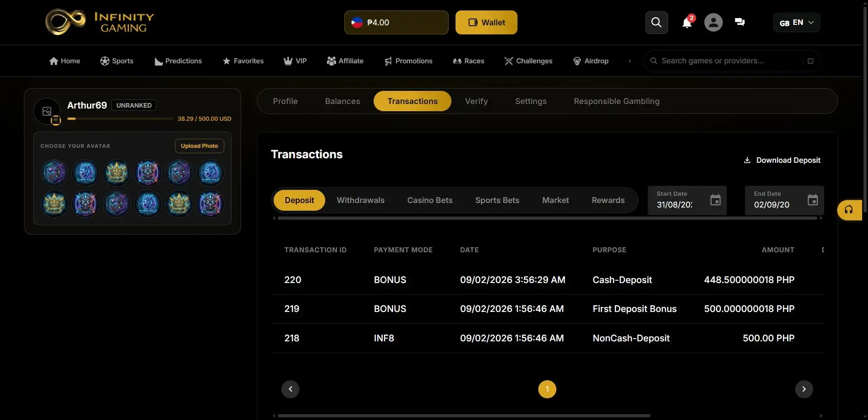
Task: Go to previous transactions page arrow
Action: pyautogui.click(x=290, y=389)
